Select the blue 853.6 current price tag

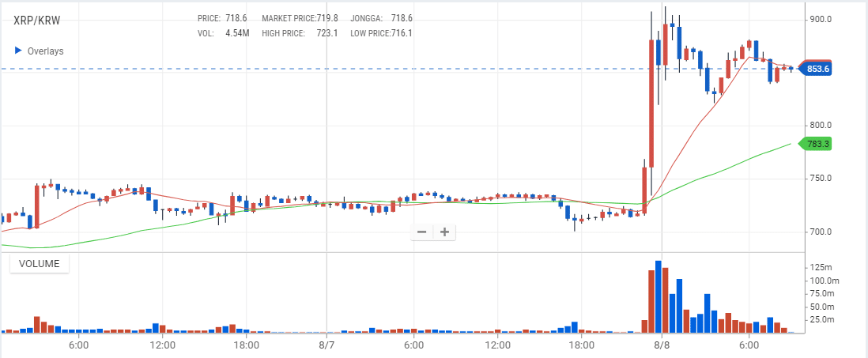click(817, 69)
